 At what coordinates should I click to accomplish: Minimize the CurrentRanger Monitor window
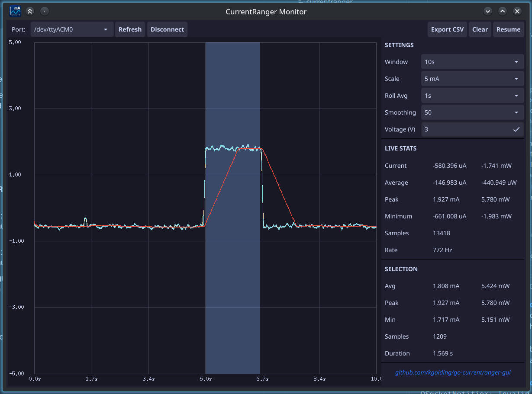(488, 12)
